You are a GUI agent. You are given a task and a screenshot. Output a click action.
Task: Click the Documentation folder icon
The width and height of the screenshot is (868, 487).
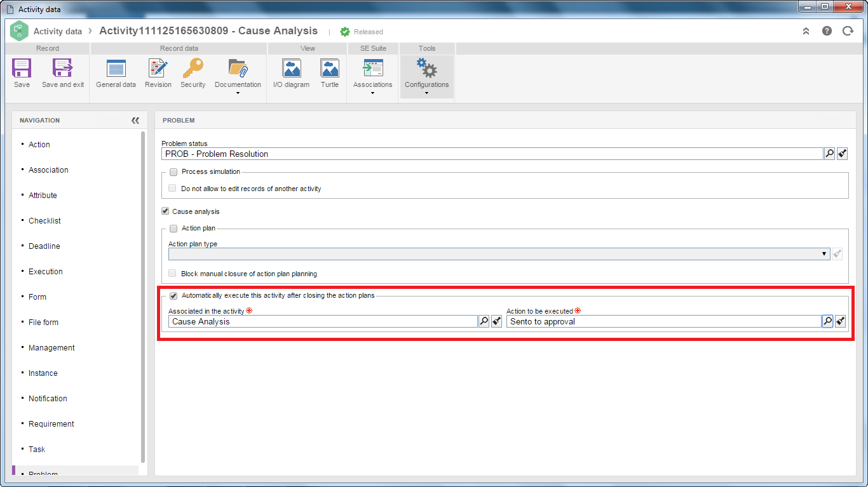tap(238, 69)
